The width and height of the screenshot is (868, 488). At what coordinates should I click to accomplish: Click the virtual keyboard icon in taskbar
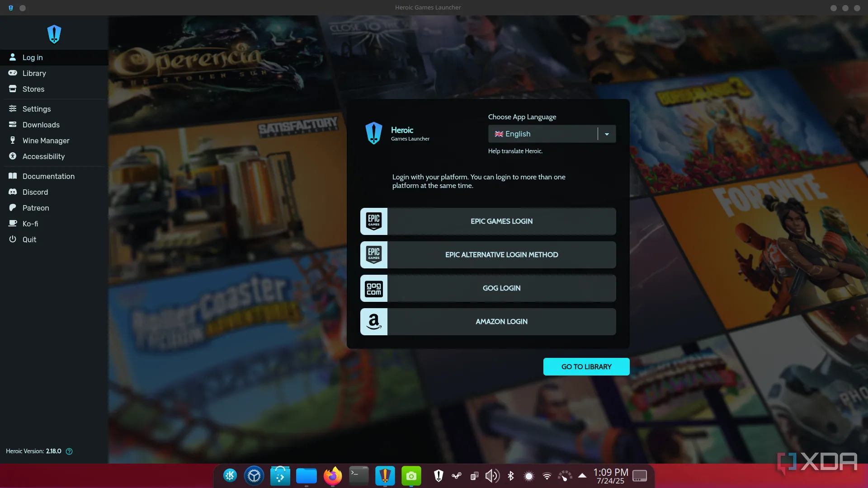pyautogui.click(x=640, y=476)
